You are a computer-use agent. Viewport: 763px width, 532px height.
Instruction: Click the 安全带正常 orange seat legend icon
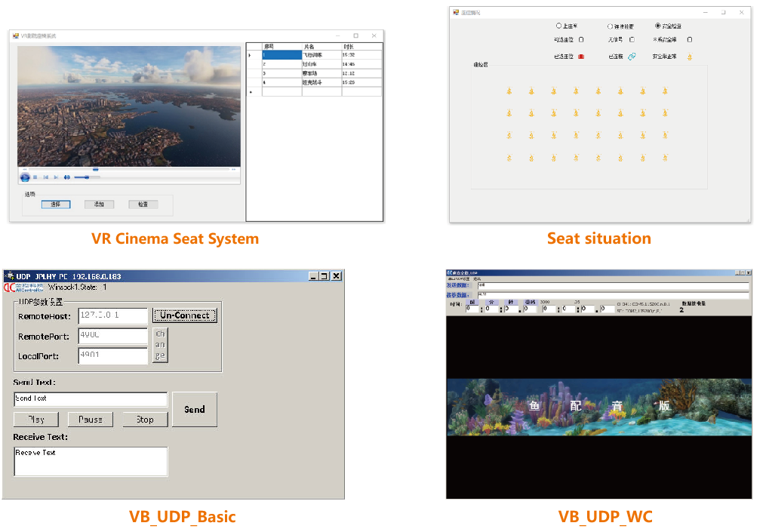pos(690,57)
